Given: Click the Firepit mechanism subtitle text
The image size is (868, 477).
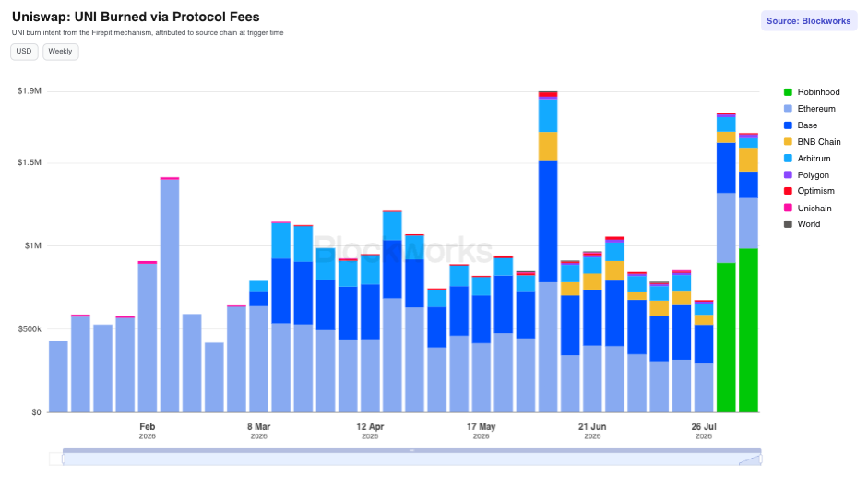Looking at the screenshot, I should [x=148, y=32].
